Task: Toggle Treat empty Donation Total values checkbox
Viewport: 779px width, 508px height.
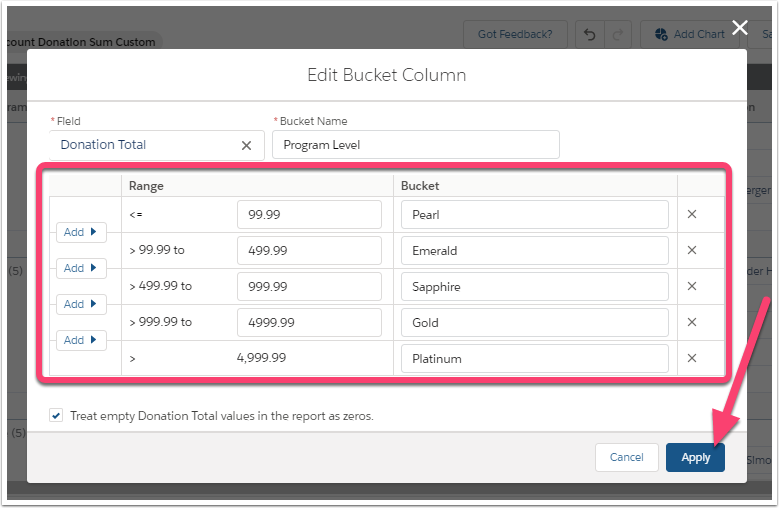Action: (x=56, y=415)
